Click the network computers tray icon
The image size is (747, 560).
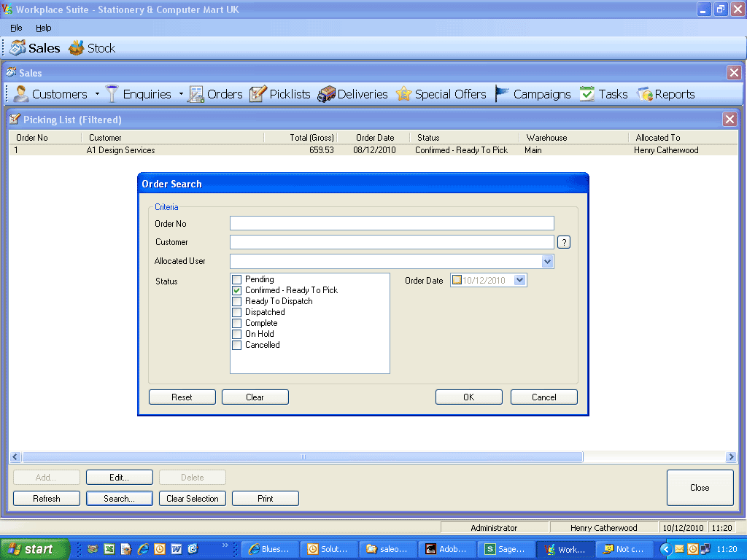[705, 549]
